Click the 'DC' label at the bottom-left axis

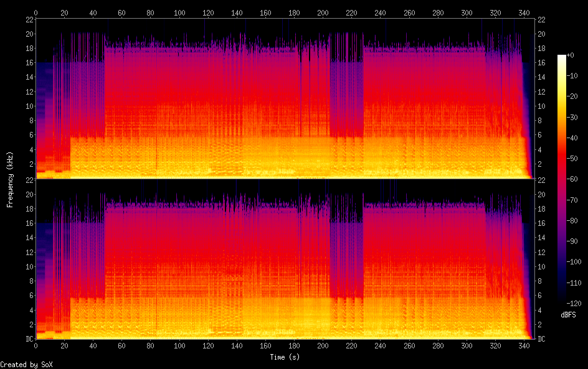click(30, 339)
